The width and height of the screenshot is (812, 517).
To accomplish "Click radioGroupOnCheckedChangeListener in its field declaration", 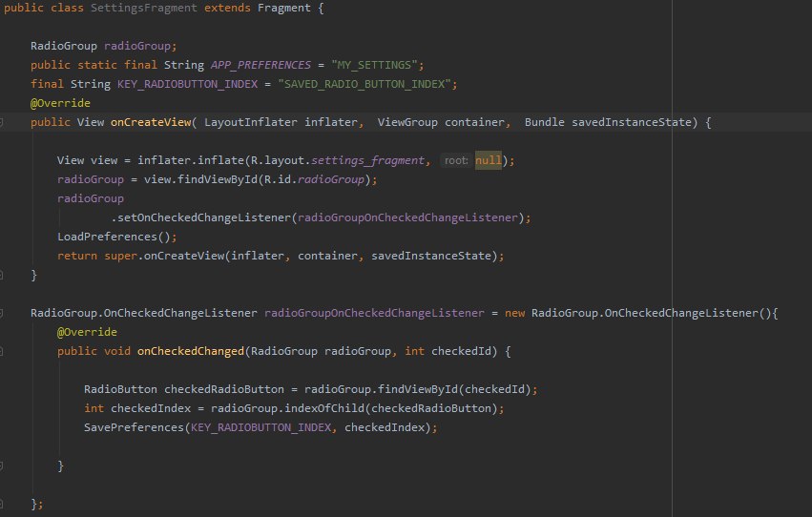I will pos(374,313).
